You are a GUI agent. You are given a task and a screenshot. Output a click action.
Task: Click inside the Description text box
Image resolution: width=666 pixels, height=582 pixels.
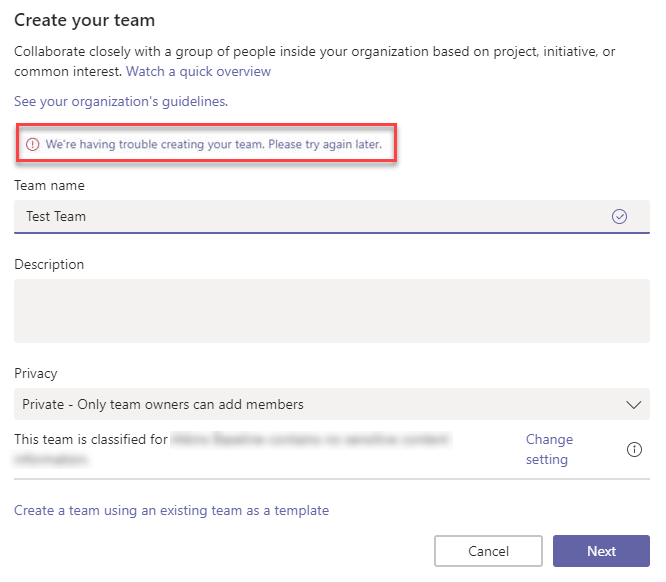tap(332, 311)
